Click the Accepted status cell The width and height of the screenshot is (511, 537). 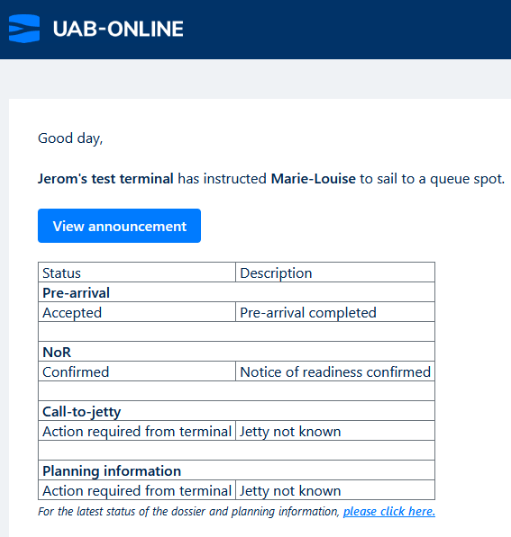[137, 312]
